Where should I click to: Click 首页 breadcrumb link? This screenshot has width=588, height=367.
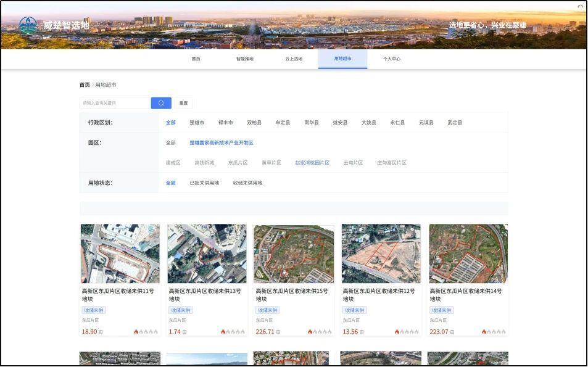pos(85,85)
